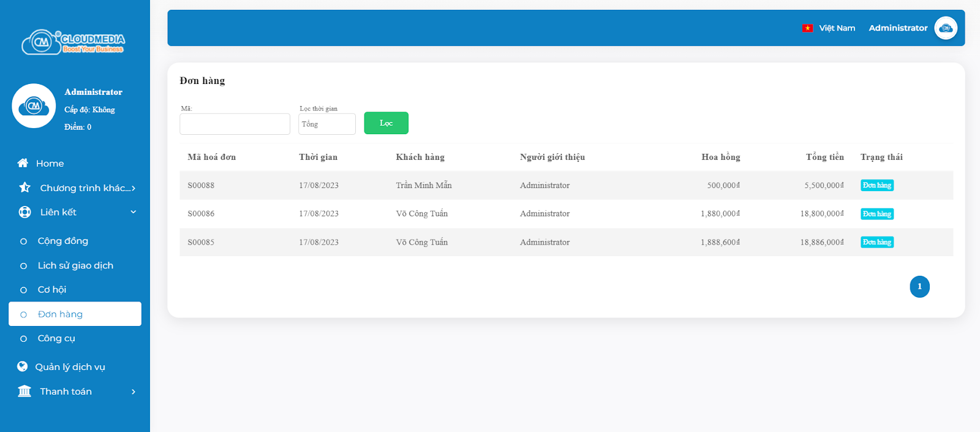
Task: Click the circle bullet beside Cộng đồng
Action: tap(24, 241)
